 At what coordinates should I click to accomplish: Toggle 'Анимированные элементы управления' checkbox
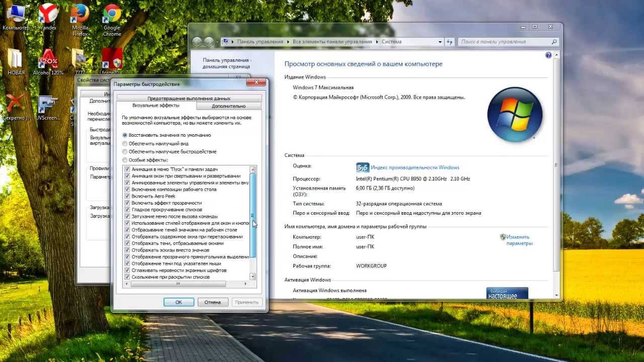[x=127, y=183]
